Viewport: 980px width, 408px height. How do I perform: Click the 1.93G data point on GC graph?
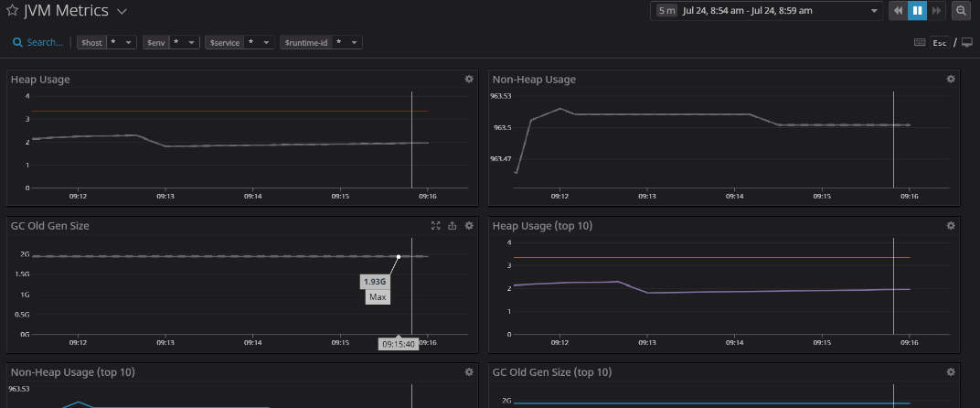399,257
